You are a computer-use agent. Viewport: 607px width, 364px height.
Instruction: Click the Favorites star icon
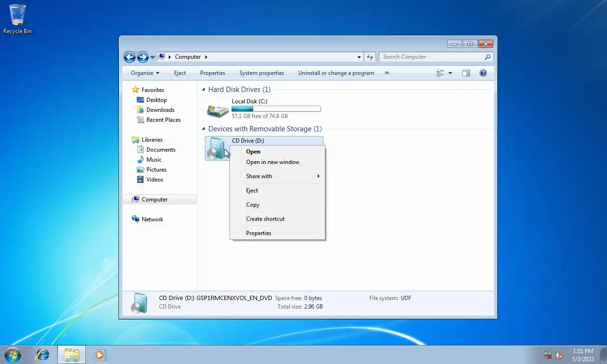[x=136, y=90]
